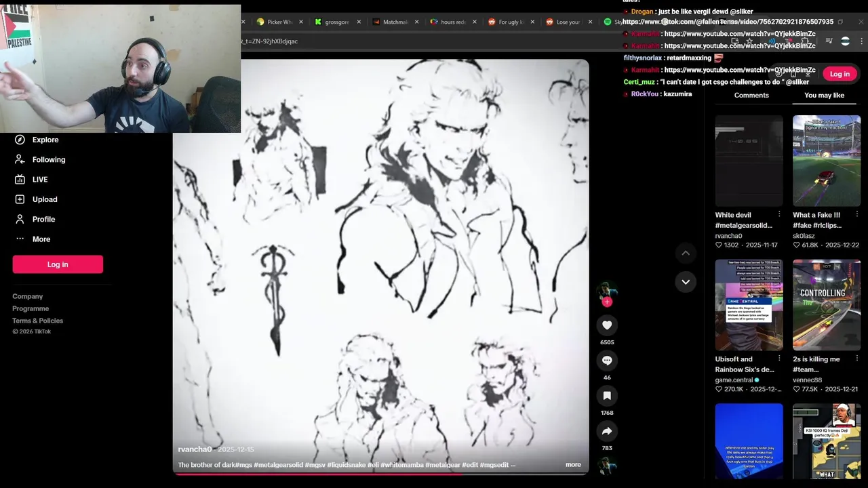Open comments via speech bubble icon

[607, 361]
